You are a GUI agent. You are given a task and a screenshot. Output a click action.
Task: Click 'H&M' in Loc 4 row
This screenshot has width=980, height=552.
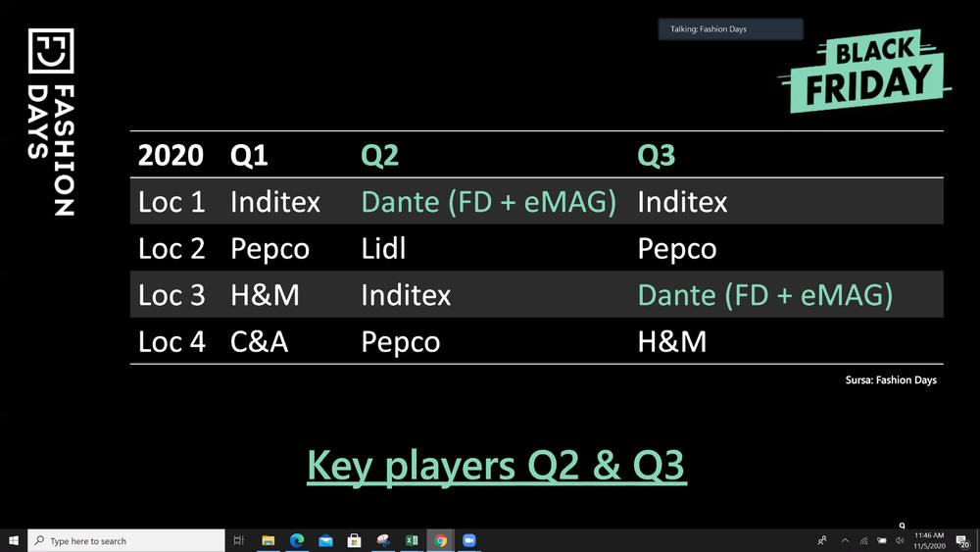tap(672, 342)
